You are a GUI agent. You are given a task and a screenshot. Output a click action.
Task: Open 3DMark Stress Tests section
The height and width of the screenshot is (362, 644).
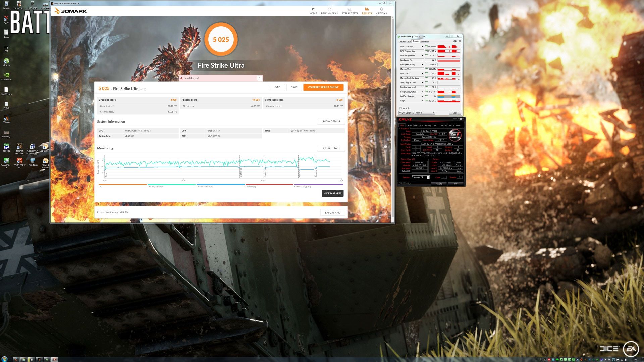click(350, 11)
